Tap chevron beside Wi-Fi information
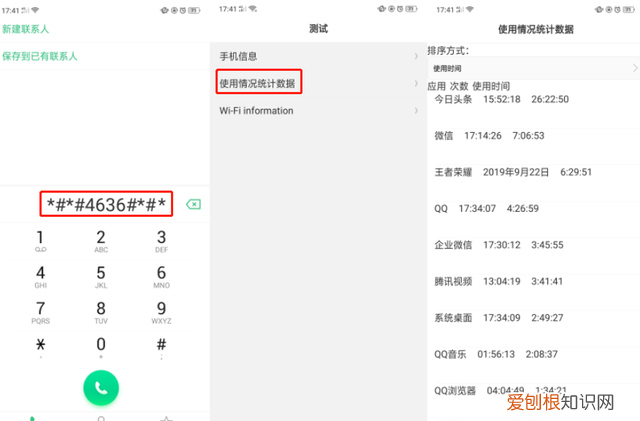The width and height of the screenshot is (640, 421). tap(416, 111)
